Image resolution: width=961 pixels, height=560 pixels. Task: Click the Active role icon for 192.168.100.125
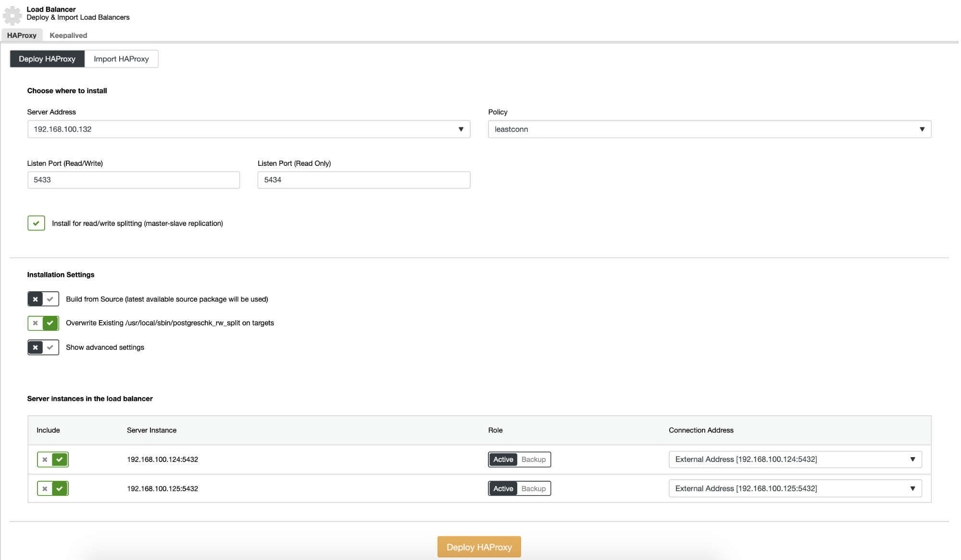point(502,488)
